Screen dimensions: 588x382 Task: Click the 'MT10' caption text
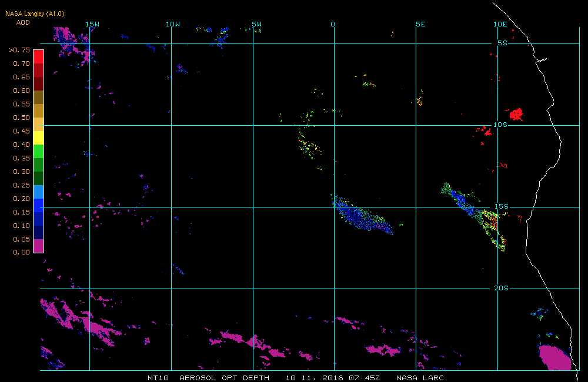point(158,378)
